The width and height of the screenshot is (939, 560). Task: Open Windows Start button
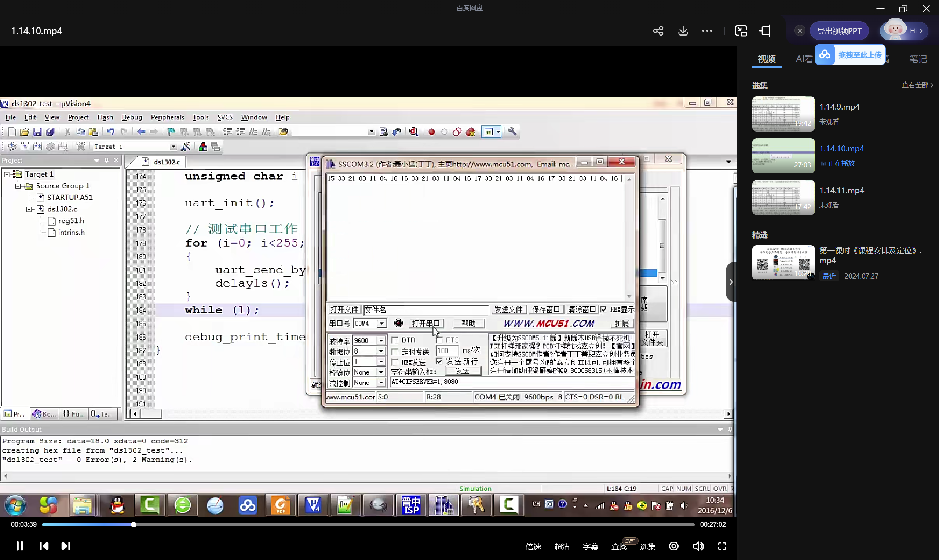point(15,505)
